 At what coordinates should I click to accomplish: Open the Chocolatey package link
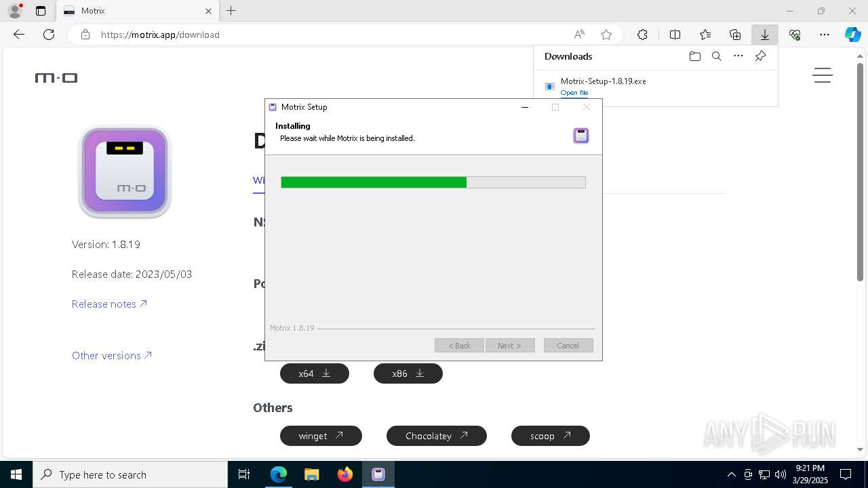click(x=437, y=436)
